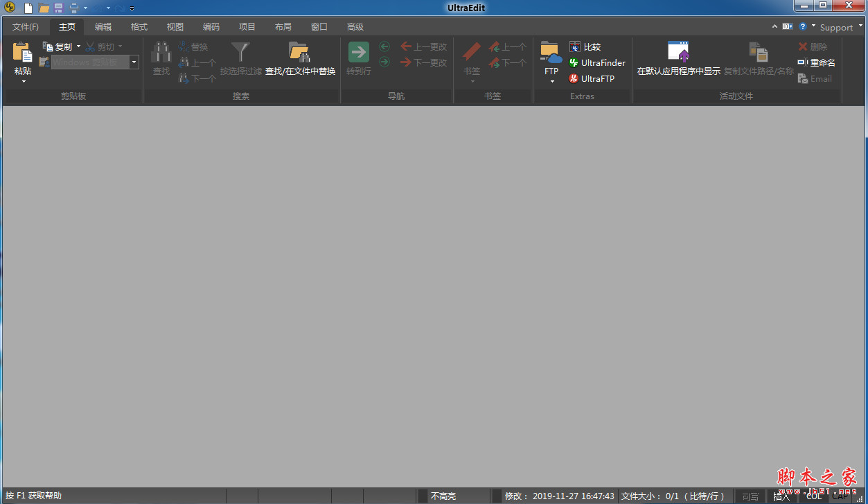Switch to the Edit (编辑) tab
The image size is (868, 504).
point(103,27)
